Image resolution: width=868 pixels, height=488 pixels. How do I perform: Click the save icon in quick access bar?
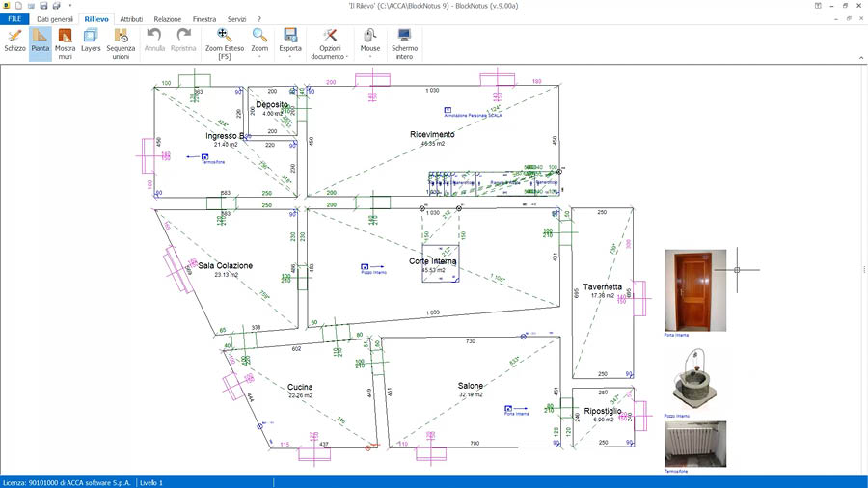[44, 6]
